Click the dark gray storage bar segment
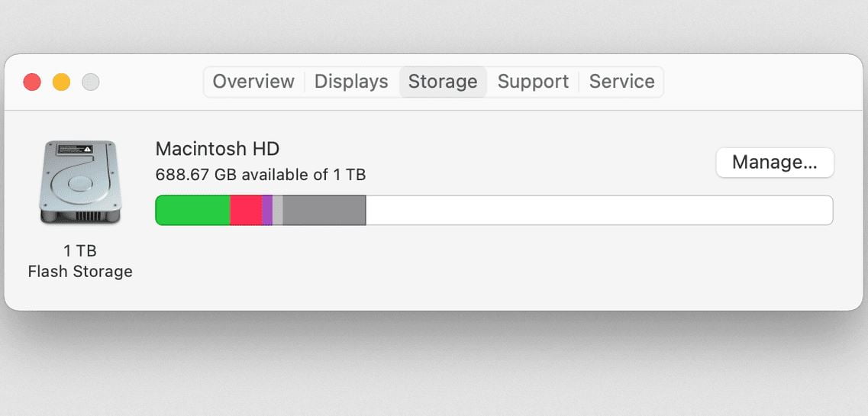This screenshot has height=416, width=868. [324, 210]
